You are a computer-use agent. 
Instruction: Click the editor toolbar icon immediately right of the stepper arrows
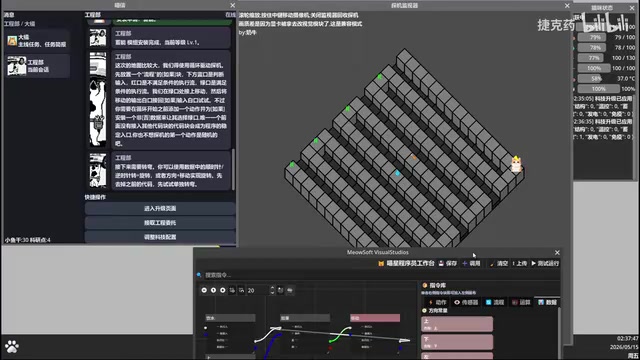point(280,290)
